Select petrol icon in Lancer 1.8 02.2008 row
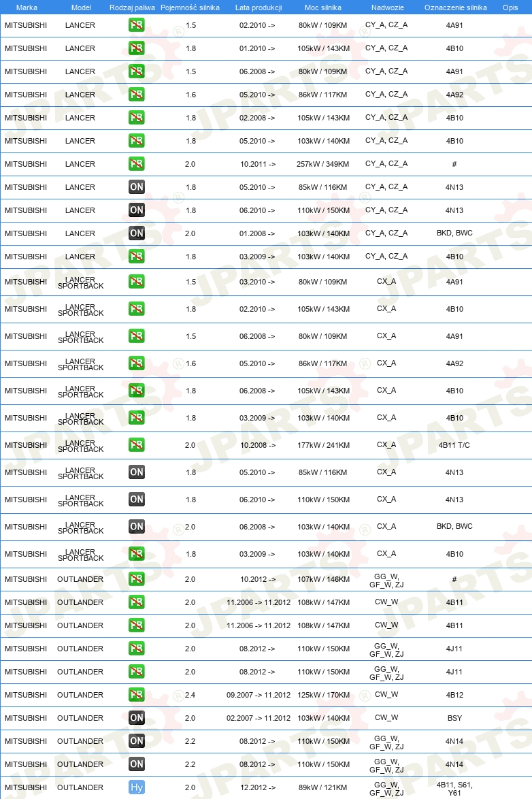Screen dimensions: 532x799 136,118
